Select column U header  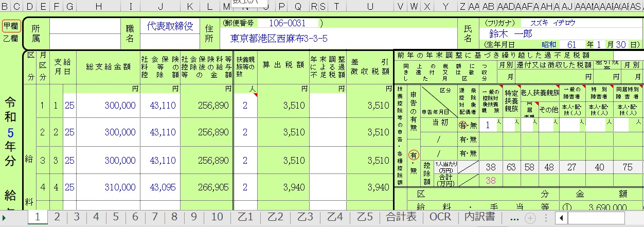tap(370, 6)
